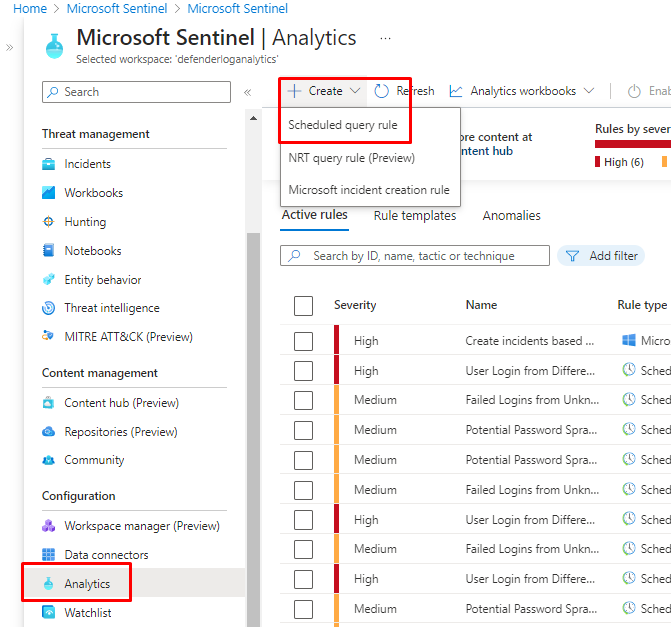The height and width of the screenshot is (627, 671).
Task: Open the Analytics workbooks dropdown
Action: 522,91
